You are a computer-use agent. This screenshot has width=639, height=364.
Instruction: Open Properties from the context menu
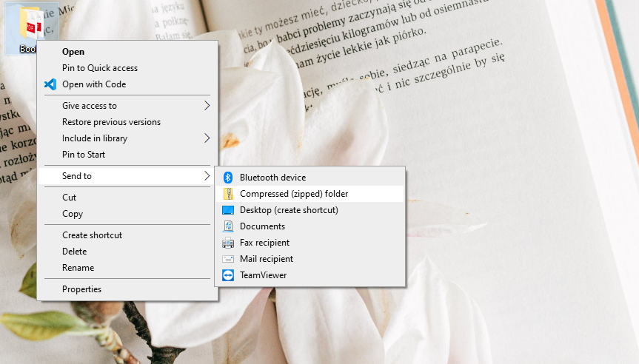(127, 289)
